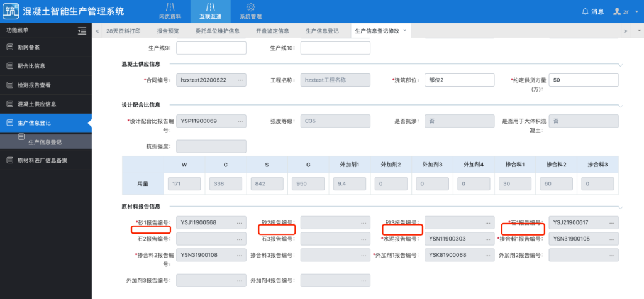This screenshot has width=644, height=299.
Task: Open the tab list dropdown arrow
Action: pos(639,31)
